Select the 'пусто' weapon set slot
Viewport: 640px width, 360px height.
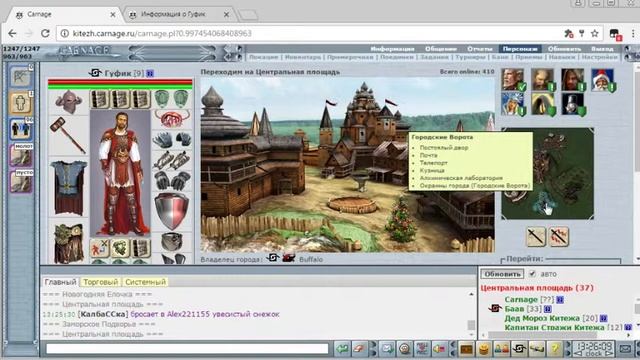tap(21, 182)
